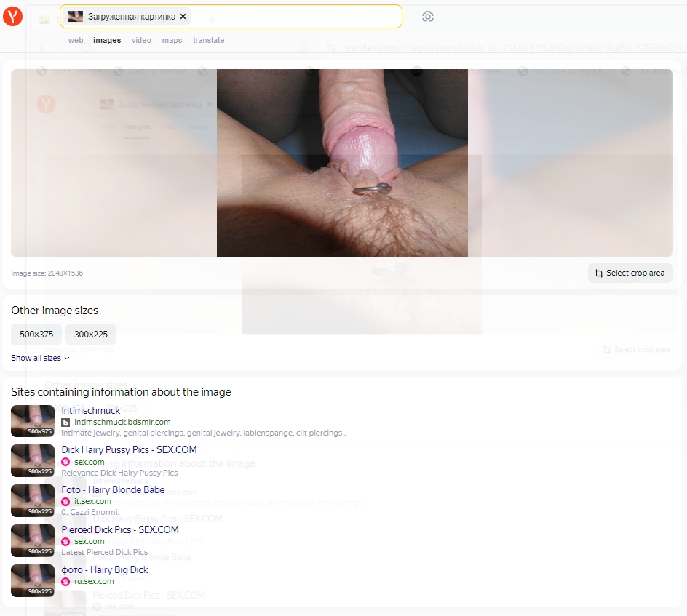Switch to the web tab
The height and width of the screenshot is (616, 687).
click(x=76, y=41)
